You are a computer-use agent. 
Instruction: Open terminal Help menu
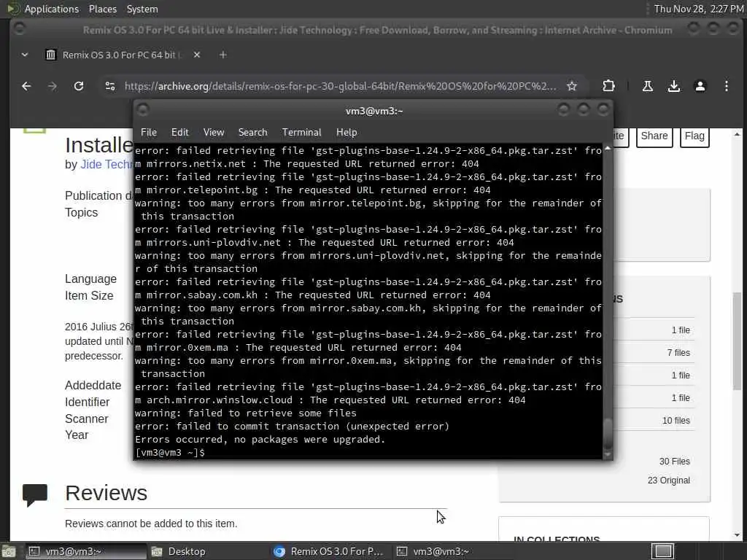click(x=347, y=133)
